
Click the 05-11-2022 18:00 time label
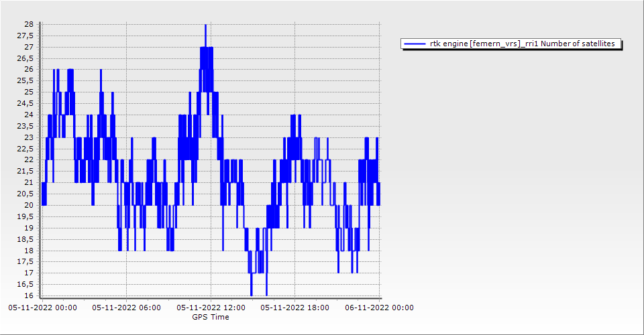294,308
